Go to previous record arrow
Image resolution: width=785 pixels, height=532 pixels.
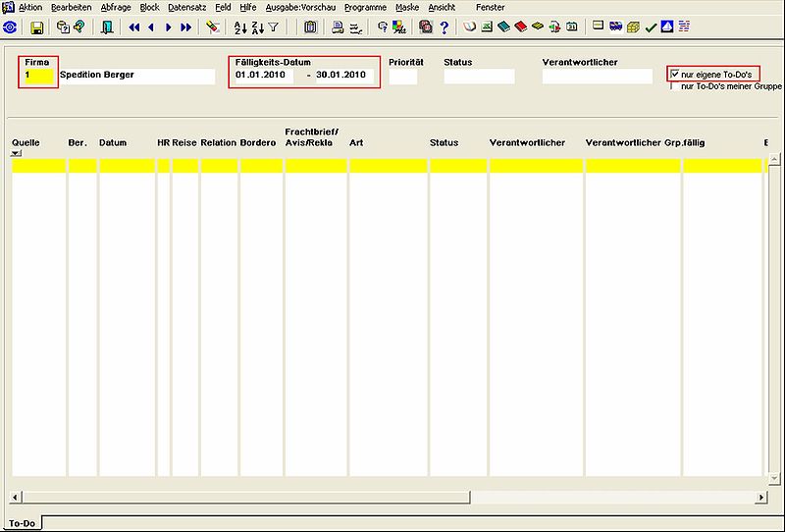pyautogui.click(x=151, y=27)
